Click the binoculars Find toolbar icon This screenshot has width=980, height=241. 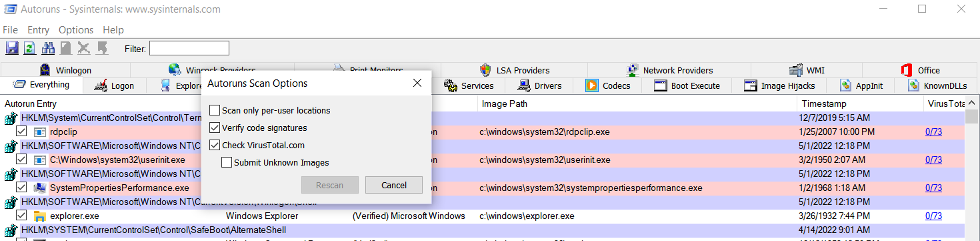coord(48,48)
